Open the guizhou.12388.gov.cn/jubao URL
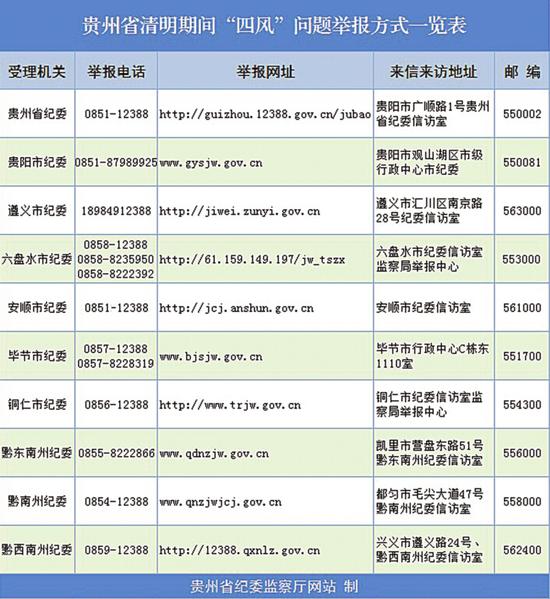 pyautogui.click(x=265, y=114)
